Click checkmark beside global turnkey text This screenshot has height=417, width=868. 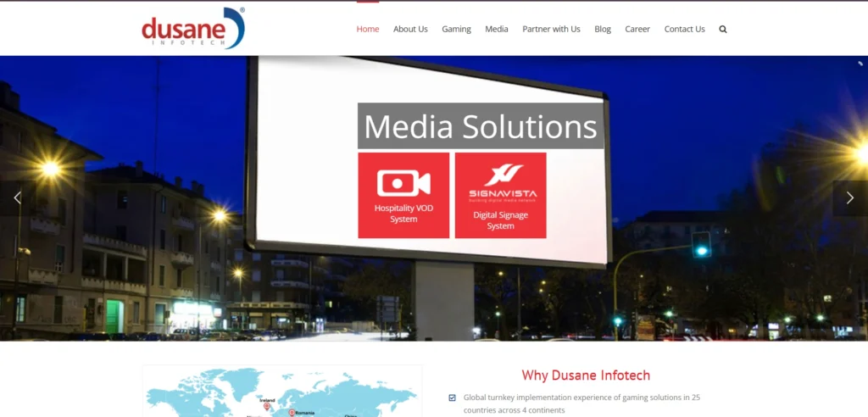click(x=453, y=397)
